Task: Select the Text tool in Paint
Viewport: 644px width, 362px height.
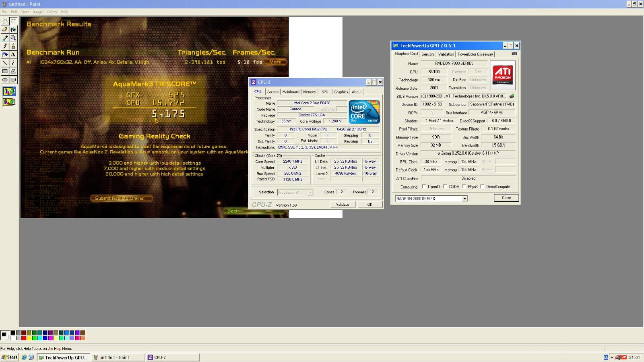Action: 13,54
